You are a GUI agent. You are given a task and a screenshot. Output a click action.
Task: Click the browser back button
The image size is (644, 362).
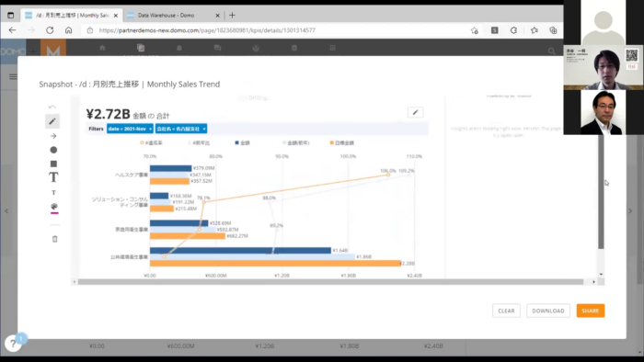click(x=12, y=30)
